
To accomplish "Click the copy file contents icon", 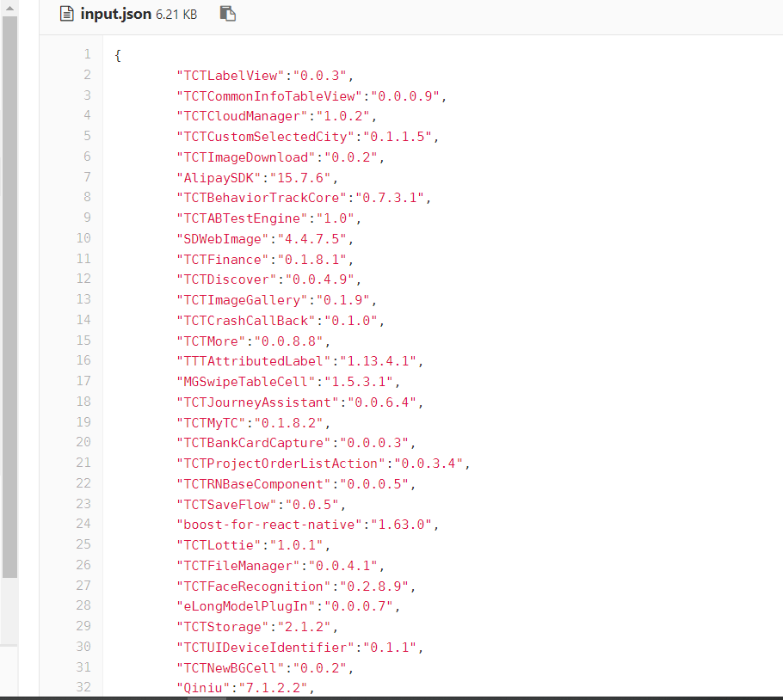I will tap(228, 14).
